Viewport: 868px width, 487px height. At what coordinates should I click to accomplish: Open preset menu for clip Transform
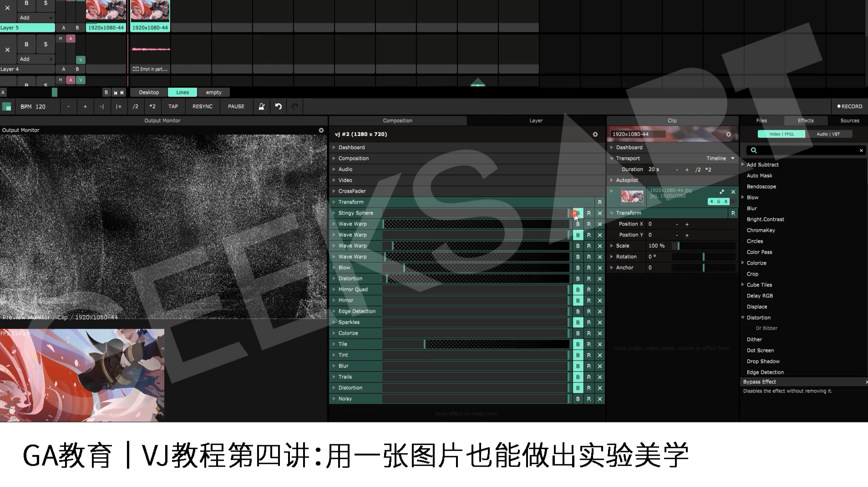coord(733,213)
